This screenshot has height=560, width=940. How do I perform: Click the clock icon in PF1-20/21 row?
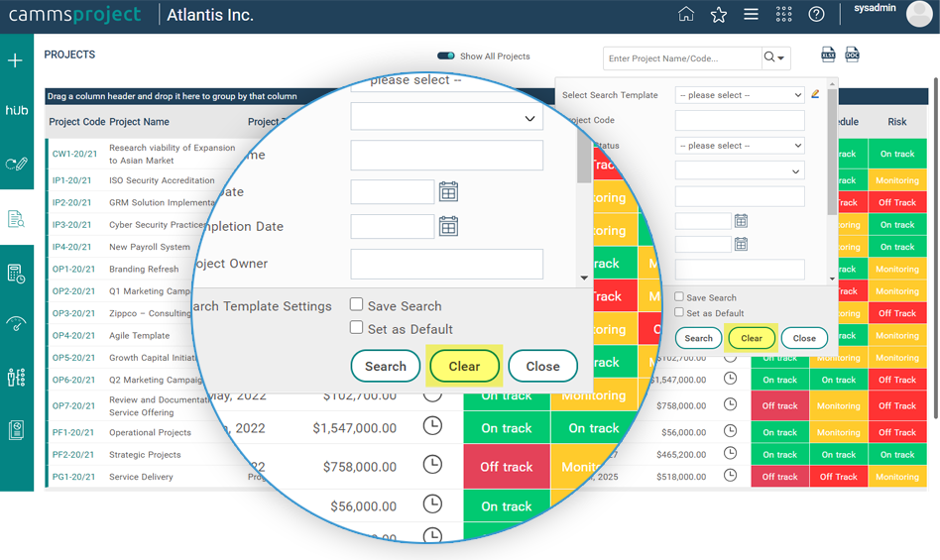tap(730, 430)
